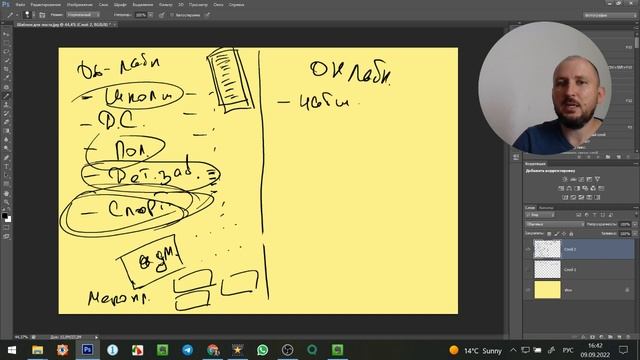Image resolution: width=640 pixels, height=360 pixels.
Task: Add a layer mask
Action: point(593,337)
